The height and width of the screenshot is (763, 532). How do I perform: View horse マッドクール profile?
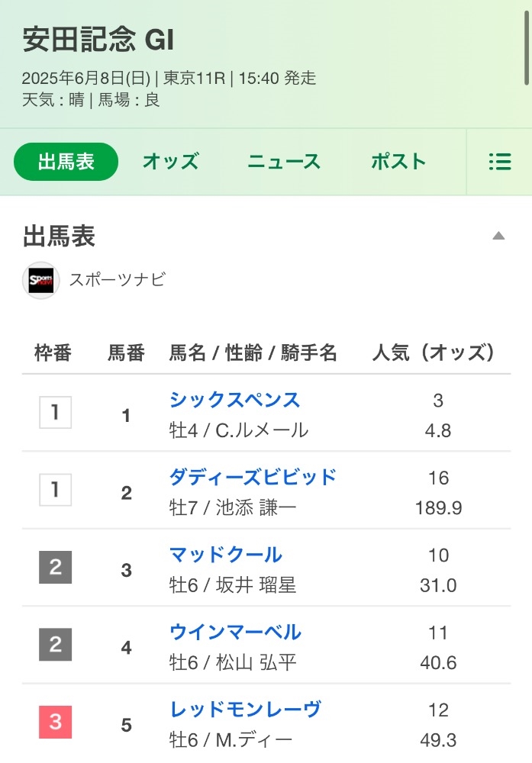tap(225, 555)
